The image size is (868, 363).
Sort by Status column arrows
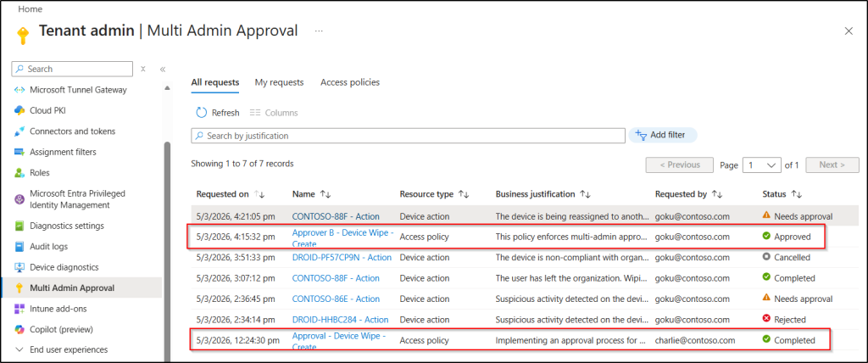(797, 194)
